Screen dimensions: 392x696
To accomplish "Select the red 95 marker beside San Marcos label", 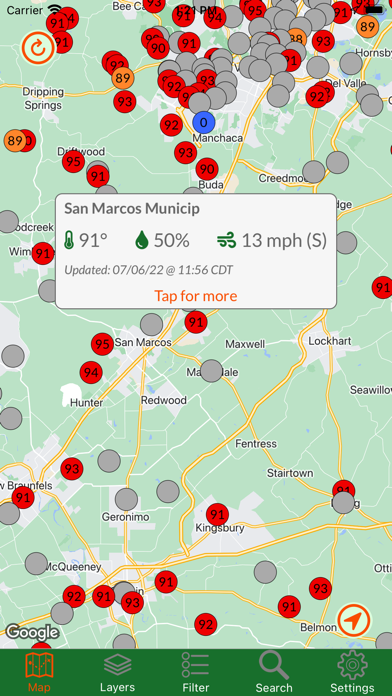I will pos(102,344).
